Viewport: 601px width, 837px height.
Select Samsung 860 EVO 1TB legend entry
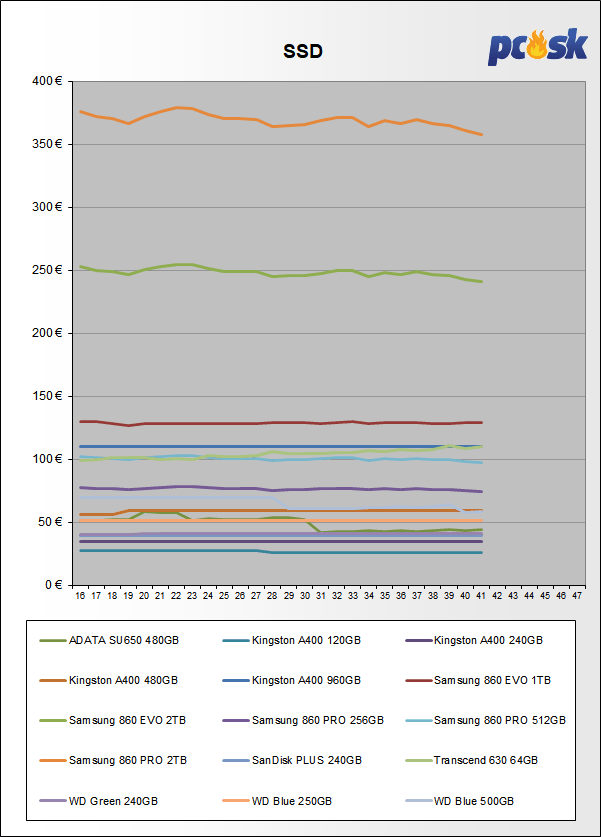point(478,680)
